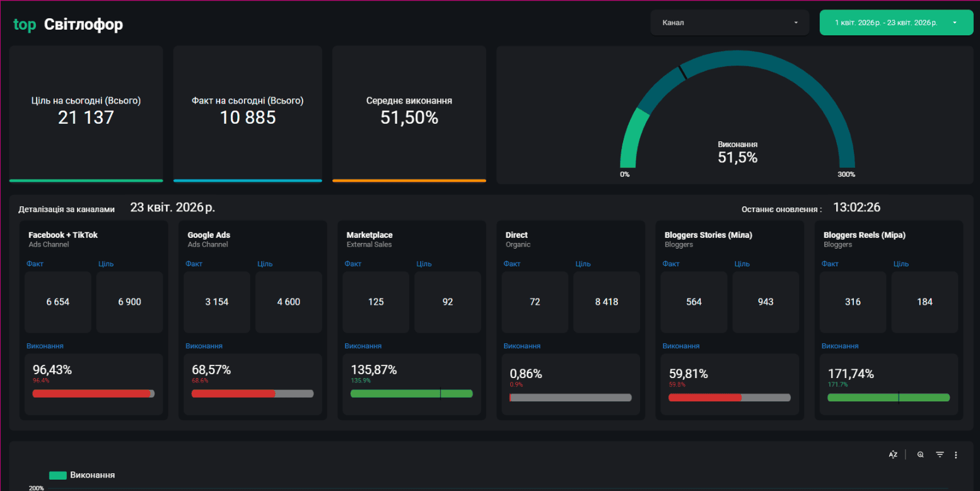Select the Facebook + TikTok channel title
This screenshot has width=980, height=491.
(x=63, y=235)
